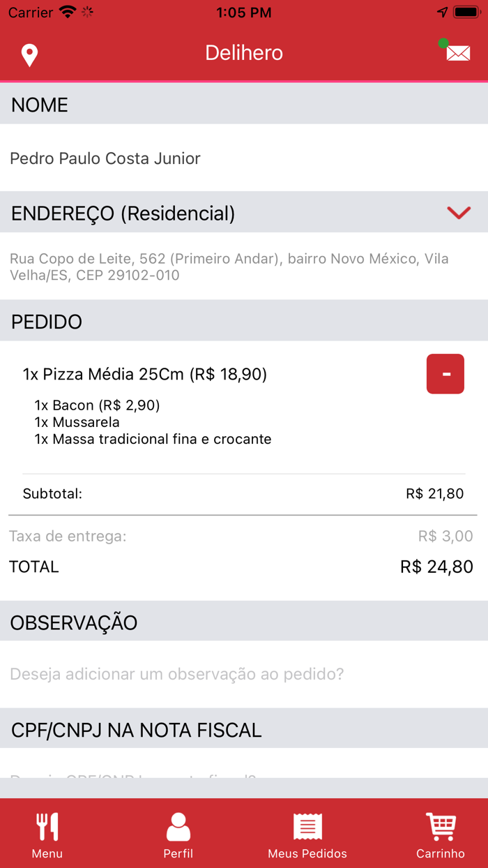The width and height of the screenshot is (488, 868).
Task: Switch to the "Carrinho" tab
Action: tap(441, 853)
